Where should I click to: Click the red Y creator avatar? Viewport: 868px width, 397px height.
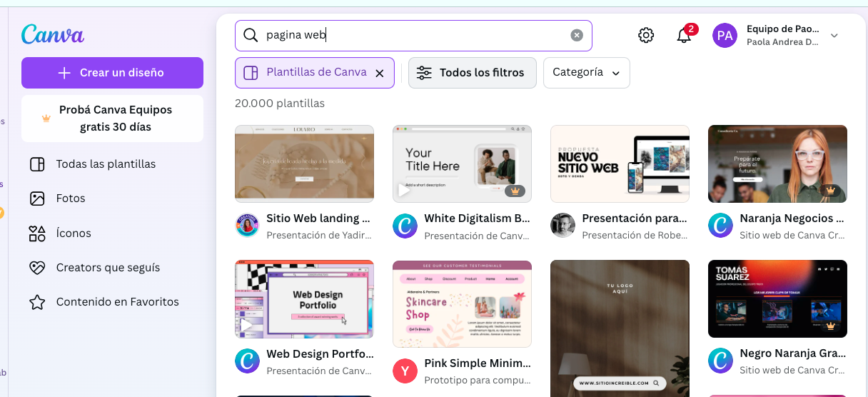pos(405,371)
